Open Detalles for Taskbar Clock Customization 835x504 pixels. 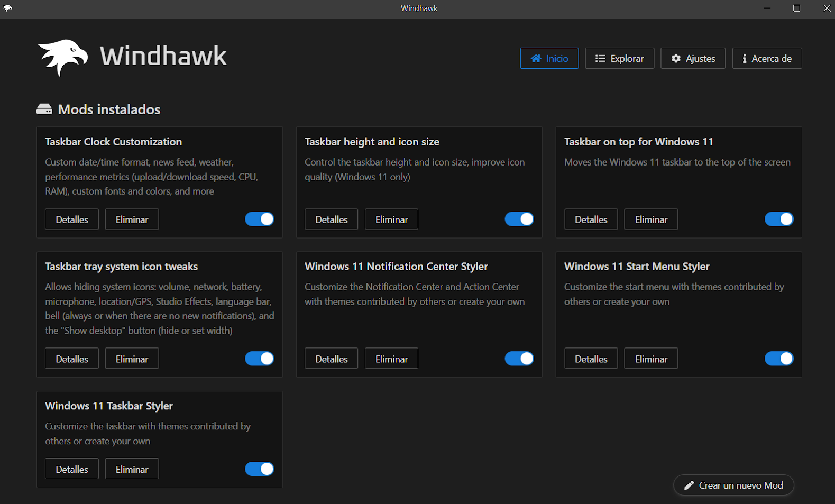pyautogui.click(x=72, y=219)
